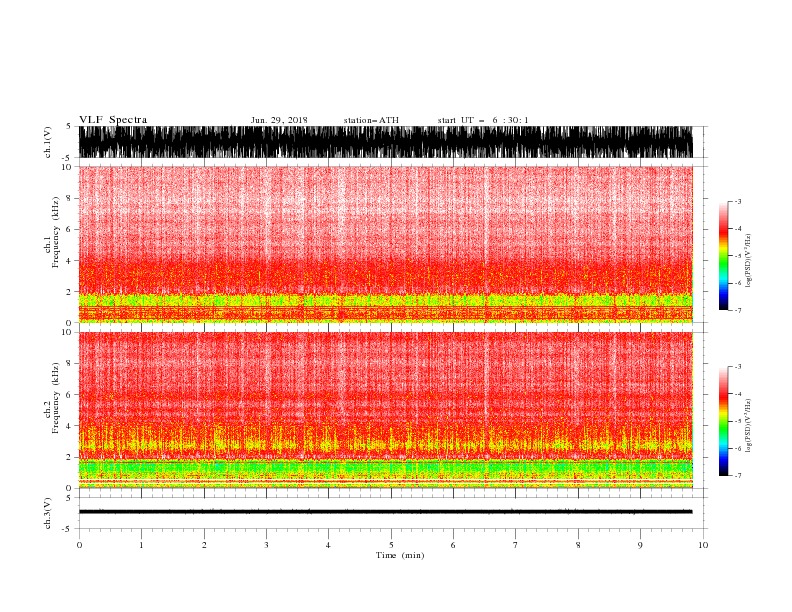Image resolution: width=792 pixels, height=612 pixels.
Task: Click the ch.1 PSD color bar
Action: pyautogui.click(x=724, y=255)
